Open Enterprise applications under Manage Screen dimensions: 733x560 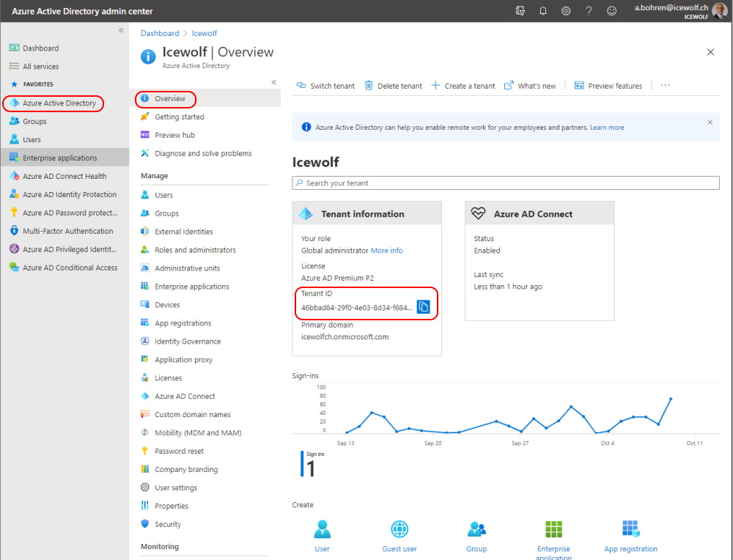pos(191,287)
